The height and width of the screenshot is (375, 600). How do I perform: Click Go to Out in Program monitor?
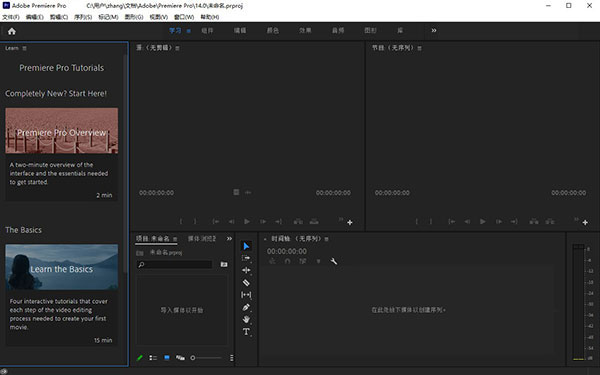[x=514, y=221]
